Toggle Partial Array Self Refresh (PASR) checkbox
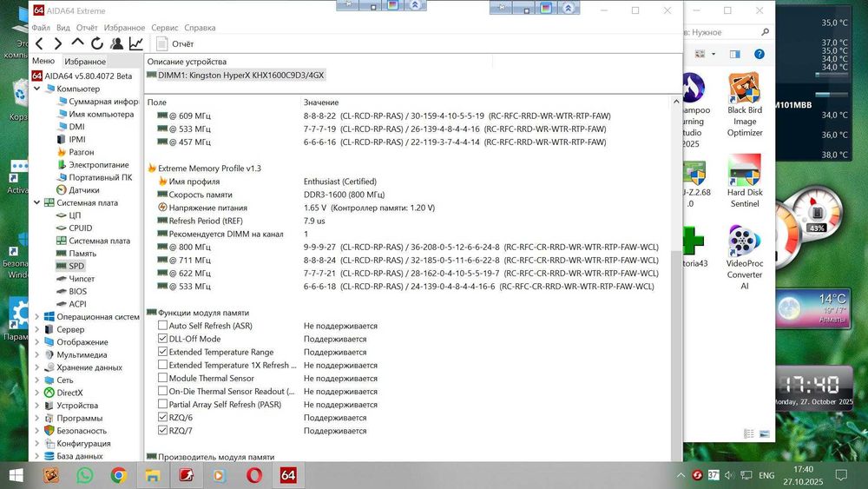868x489 pixels. point(163,404)
